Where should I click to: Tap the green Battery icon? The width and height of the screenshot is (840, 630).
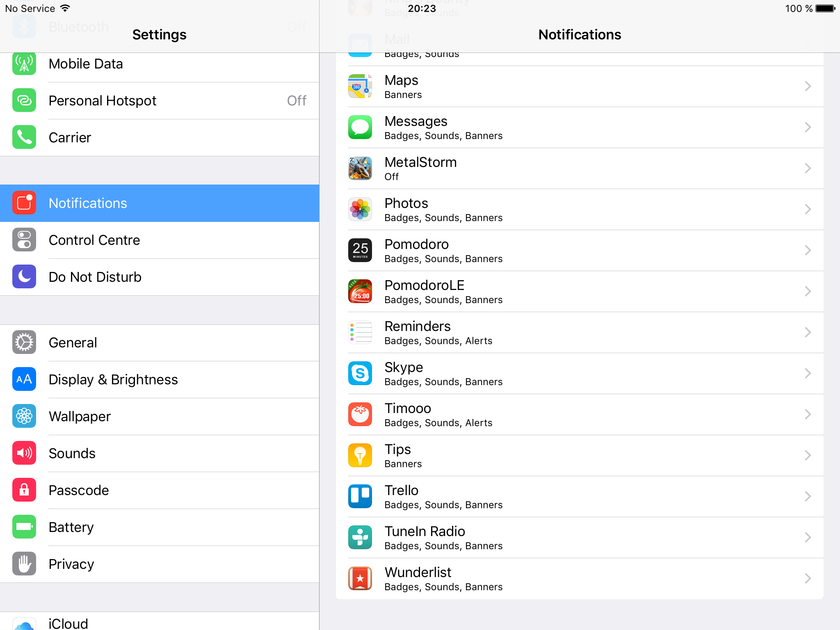coord(24,527)
